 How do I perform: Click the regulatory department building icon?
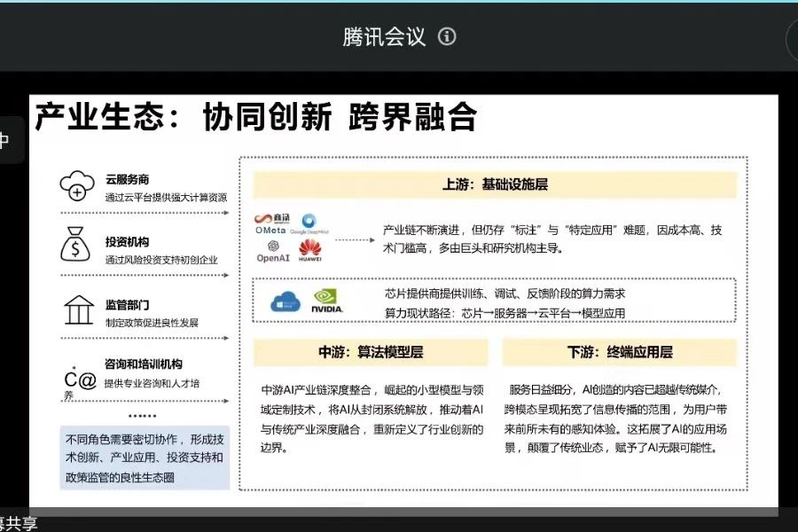79,310
